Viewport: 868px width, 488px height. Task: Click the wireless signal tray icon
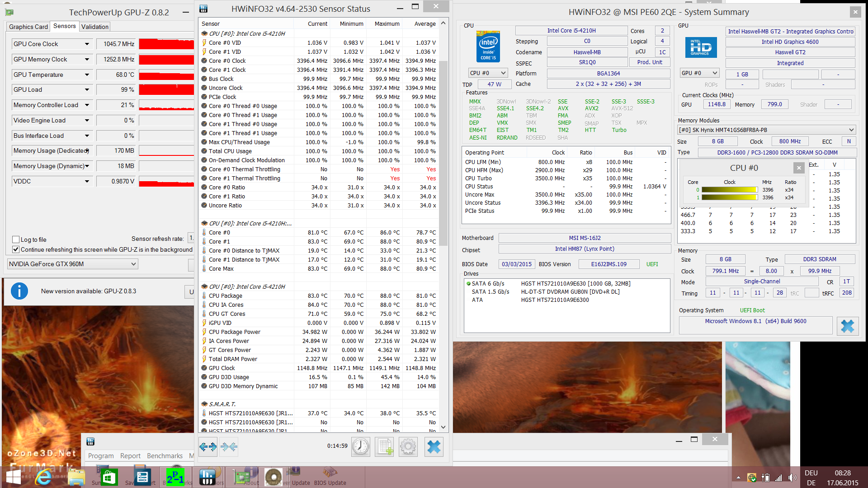pyautogui.click(x=778, y=478)
